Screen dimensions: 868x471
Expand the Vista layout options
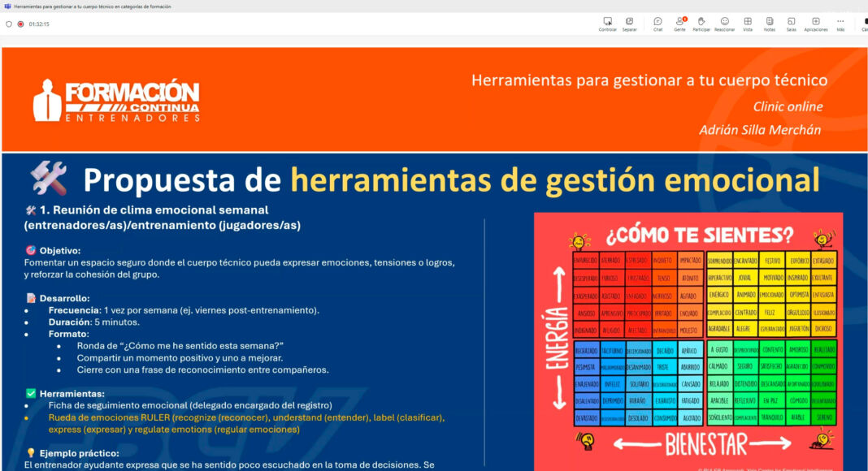tap(748, 24)
